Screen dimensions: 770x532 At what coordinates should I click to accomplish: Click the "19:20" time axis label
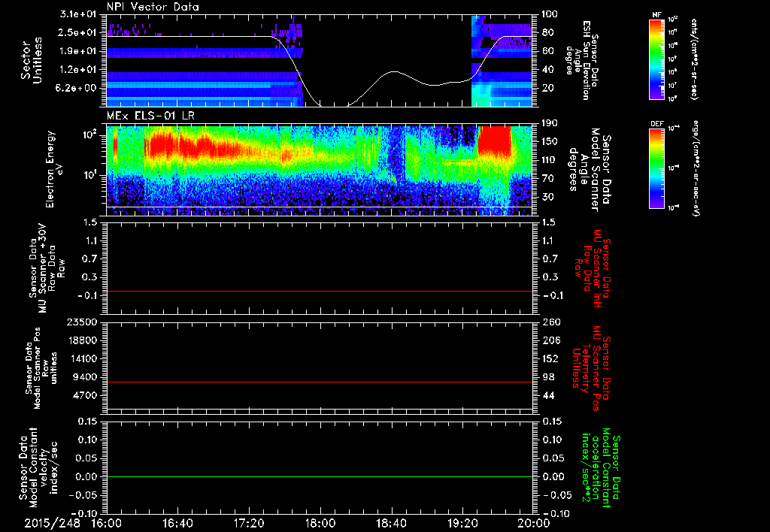point(462,523)
